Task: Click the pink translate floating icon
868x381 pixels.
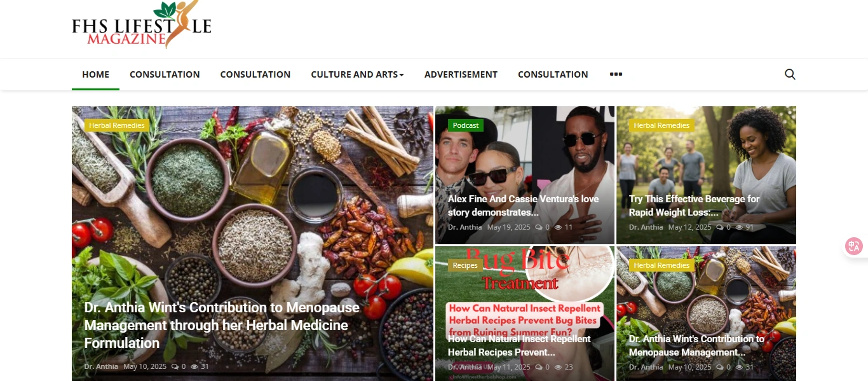Action: pos(853,246)
